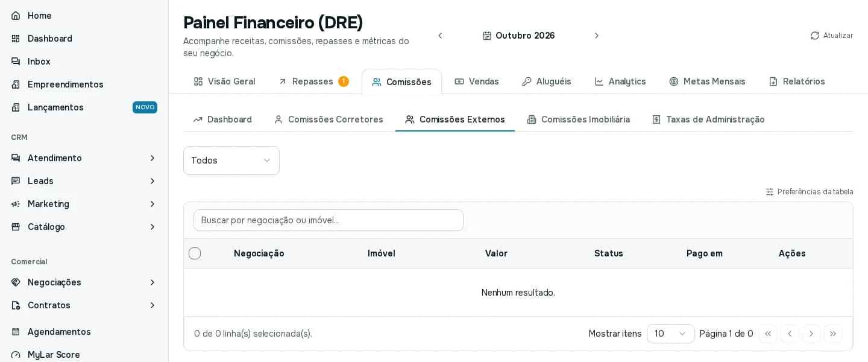Click the NOVO badge beside Lançamentos
Image resolution: width=868 pixels, height=362 pixels.
click(145, 107)
